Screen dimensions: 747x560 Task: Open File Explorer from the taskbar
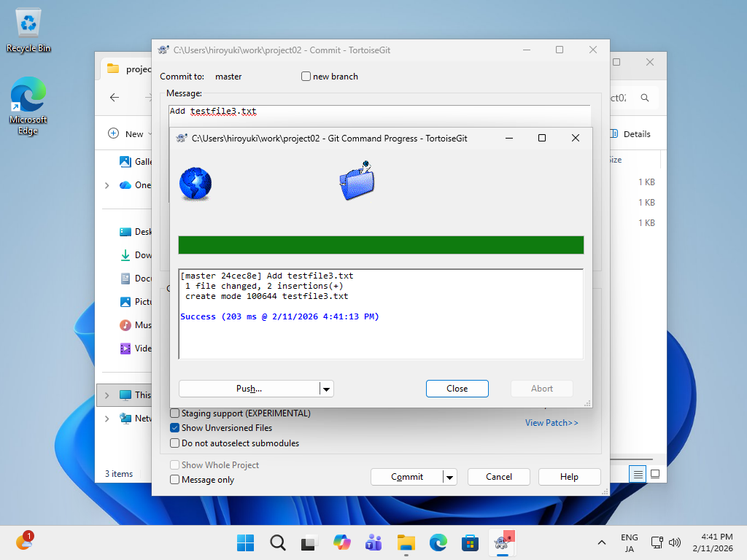[406, 542]
